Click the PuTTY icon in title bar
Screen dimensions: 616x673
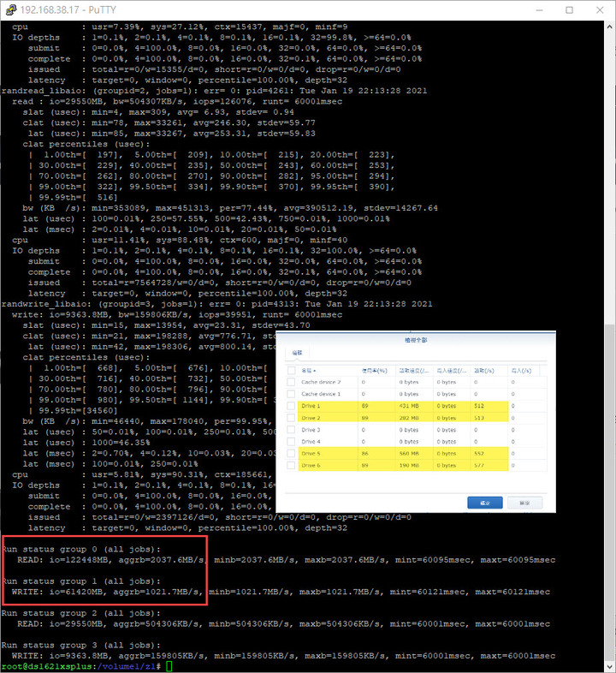(11, 10)
